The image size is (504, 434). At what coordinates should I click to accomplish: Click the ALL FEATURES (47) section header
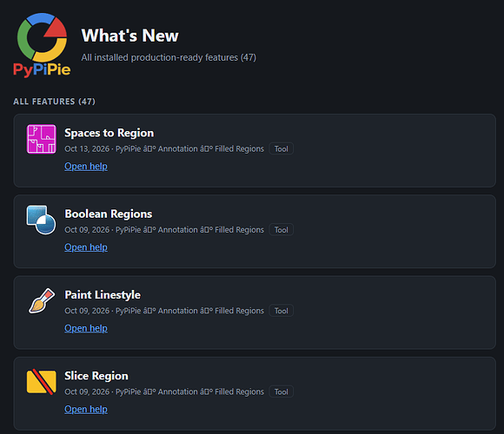pos(55,102)
